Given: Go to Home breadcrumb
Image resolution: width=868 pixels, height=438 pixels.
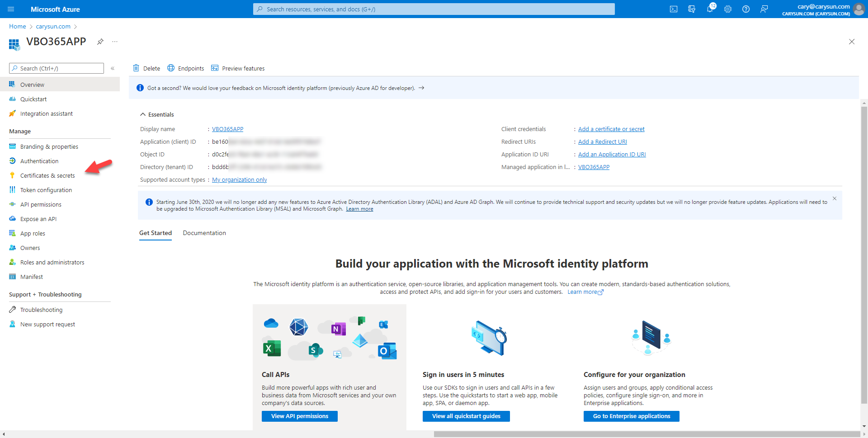Looking at the screenshot, I should tap(18, 26).
